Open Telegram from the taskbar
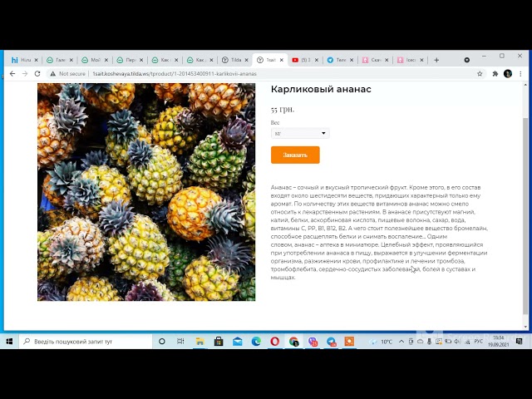Image resolution: width=532 pixels, height=399 pixels. coord(331,342)
